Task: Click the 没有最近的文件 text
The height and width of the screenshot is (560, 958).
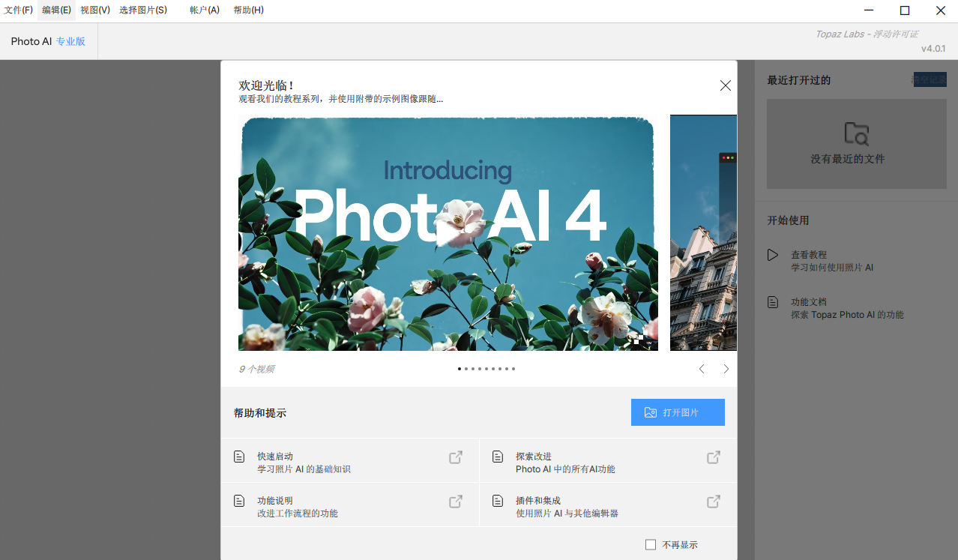Action: [848, 159]
